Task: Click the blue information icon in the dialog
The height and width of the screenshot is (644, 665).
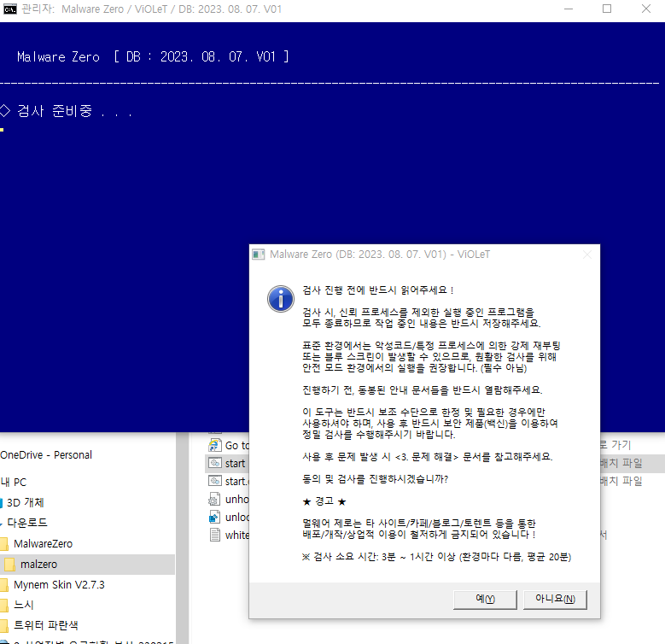Action: coord(280,299)
